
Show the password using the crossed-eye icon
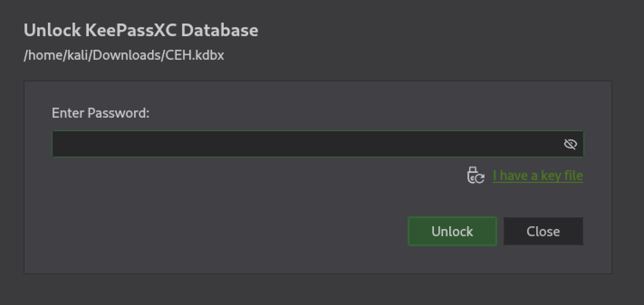[x=570, y=144]
